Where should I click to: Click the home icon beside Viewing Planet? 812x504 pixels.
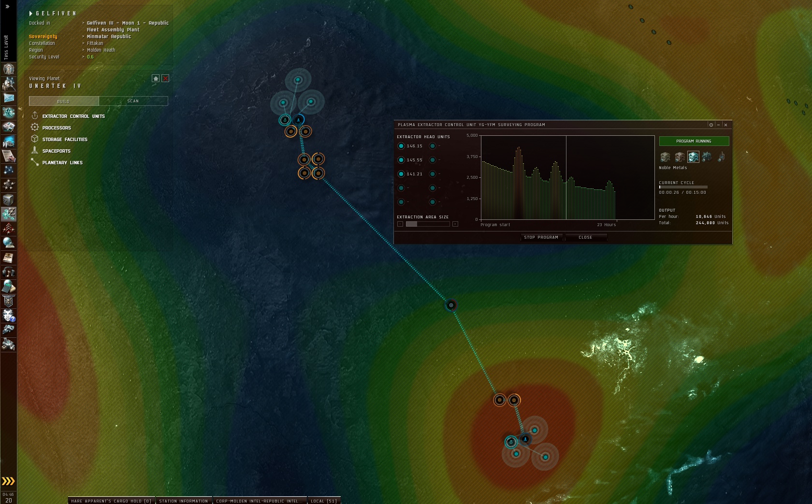click(156, 78)
